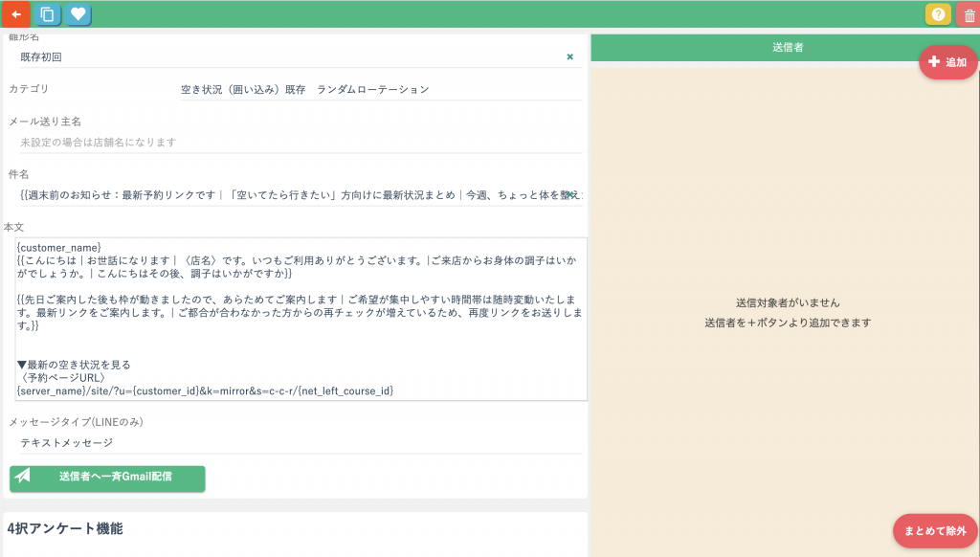This screenshot has width=980, height=557.
Task: Click the template name field containing 既存初回
Action: (x=287, y=57)
